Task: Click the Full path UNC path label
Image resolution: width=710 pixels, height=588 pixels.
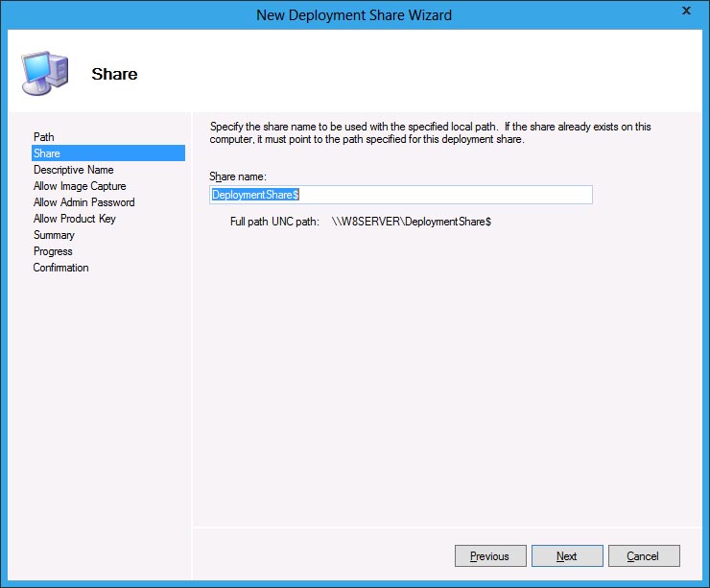Action: (x=268, y=222)
